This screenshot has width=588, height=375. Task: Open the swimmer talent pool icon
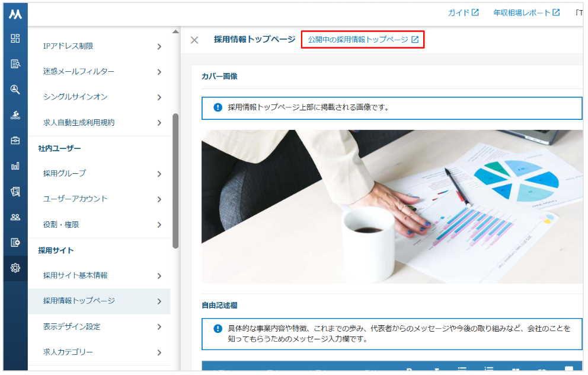15,115
